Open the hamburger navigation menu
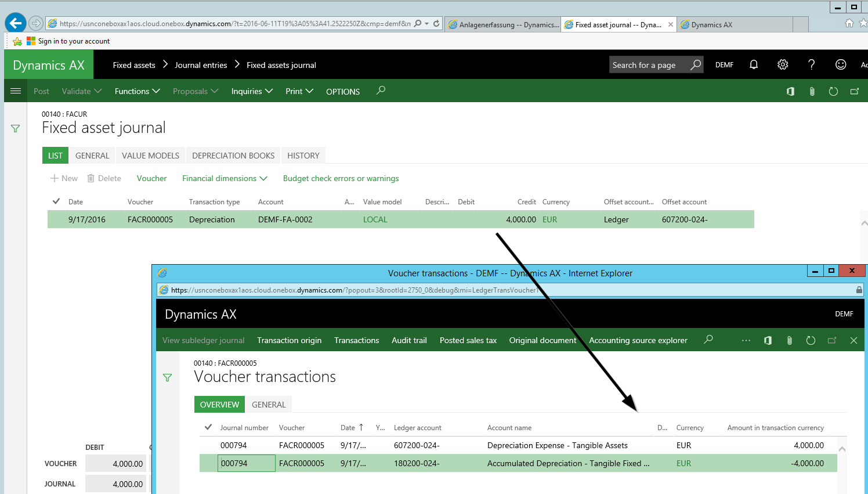This screenshot has width=868, height=494. (x=16, y=91)
